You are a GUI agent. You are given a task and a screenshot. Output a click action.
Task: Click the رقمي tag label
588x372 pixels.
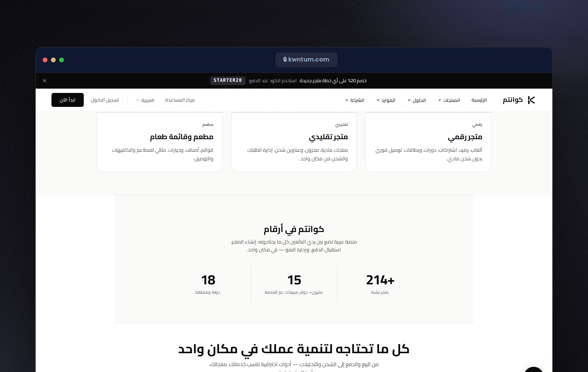pos(477,125)
